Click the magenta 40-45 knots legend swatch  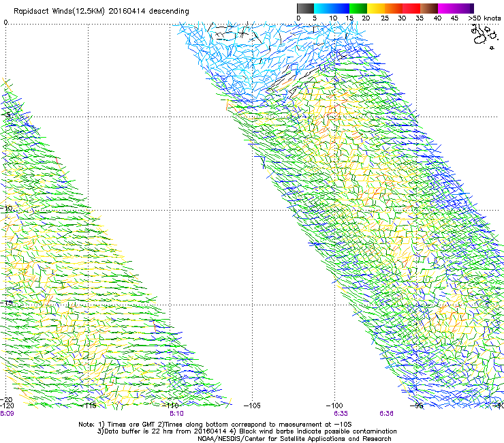pos(447,8)
